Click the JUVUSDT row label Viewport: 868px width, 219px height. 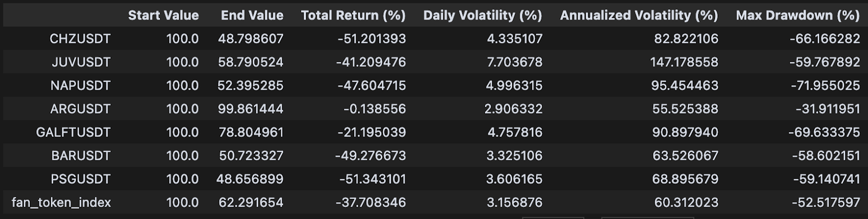tap(81, 62)
